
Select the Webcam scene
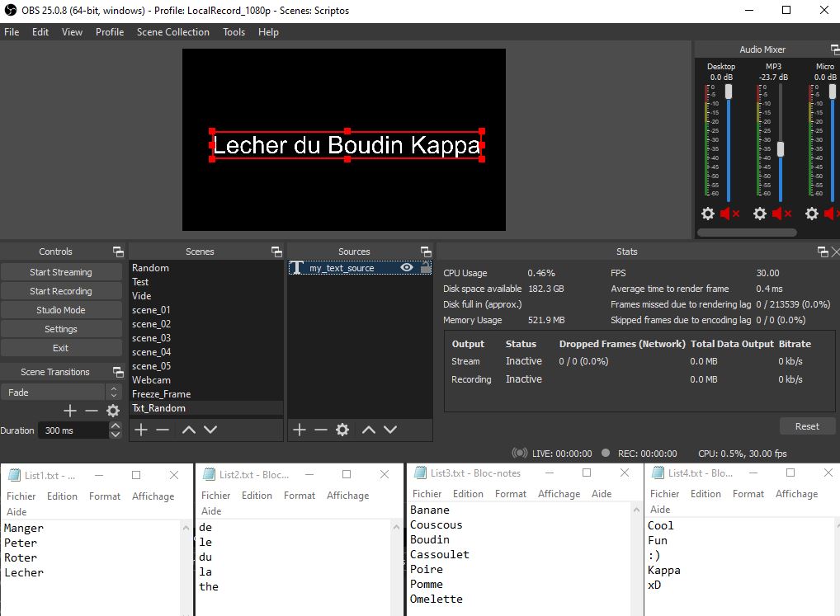(205, 380)
